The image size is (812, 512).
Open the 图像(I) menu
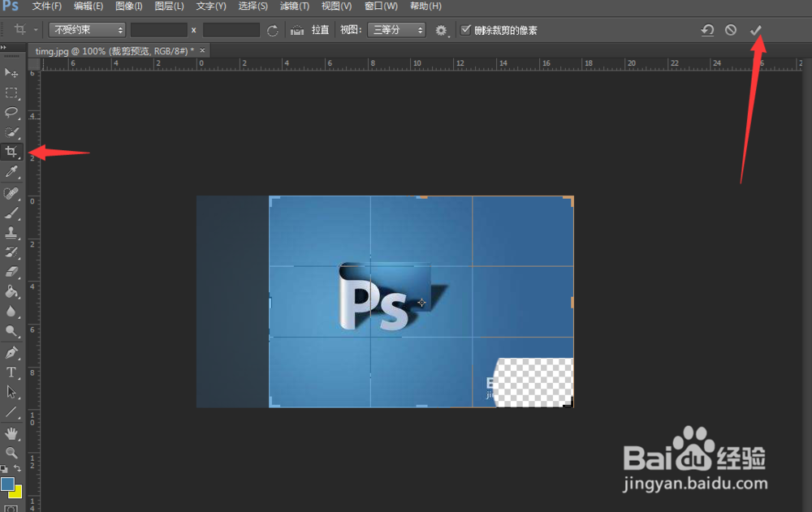pyautogui.click(x=128, y=6)
